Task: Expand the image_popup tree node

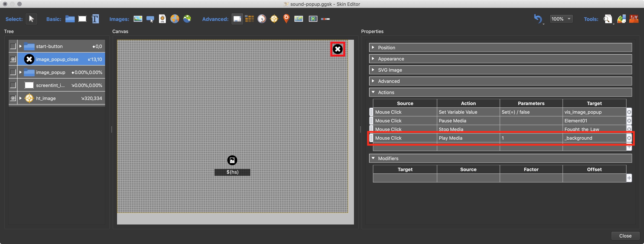Action: click(21, 72)
